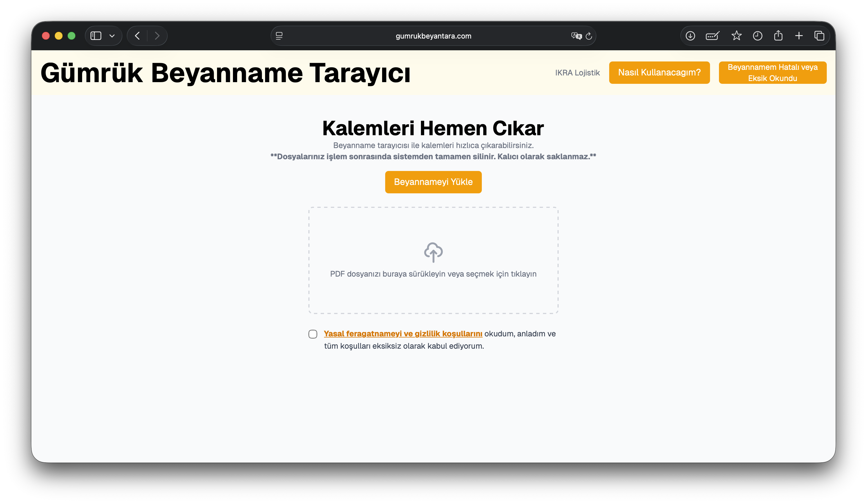
Task: Click the Beyannameyi Yükle button
Action: (x=433, y=182)
